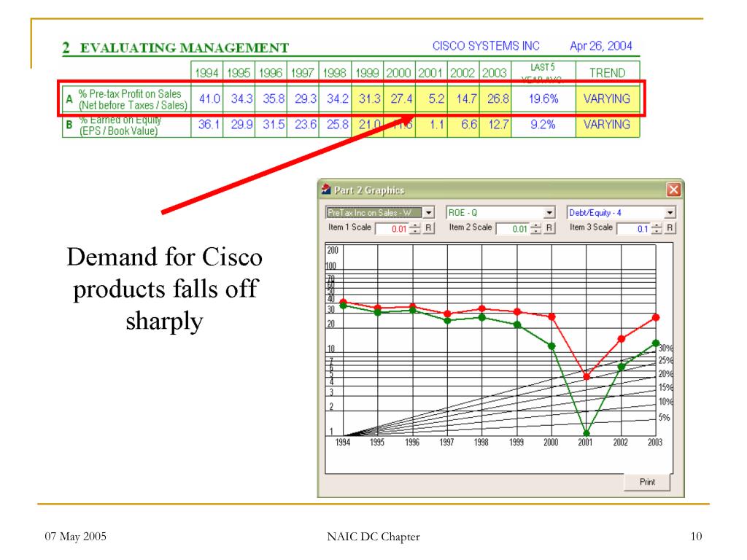Select the 26.8 pre-tax profit cell for 2003
Screen dimensions: 747x560
click(x=495, y=98)
